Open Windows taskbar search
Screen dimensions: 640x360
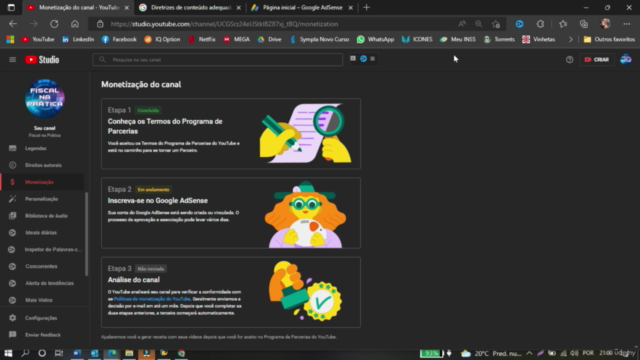(x=25, y=353)
